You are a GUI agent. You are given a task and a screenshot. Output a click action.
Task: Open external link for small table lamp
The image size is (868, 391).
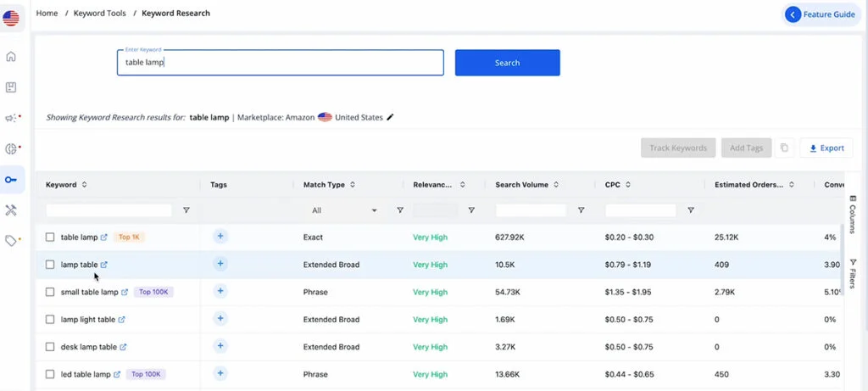pos(125,292)
